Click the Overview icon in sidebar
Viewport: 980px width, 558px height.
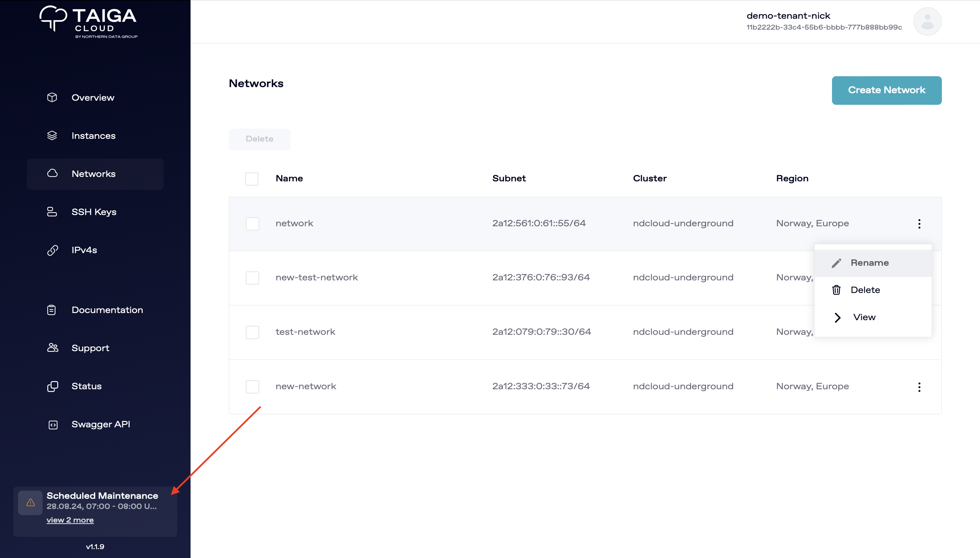52,98
